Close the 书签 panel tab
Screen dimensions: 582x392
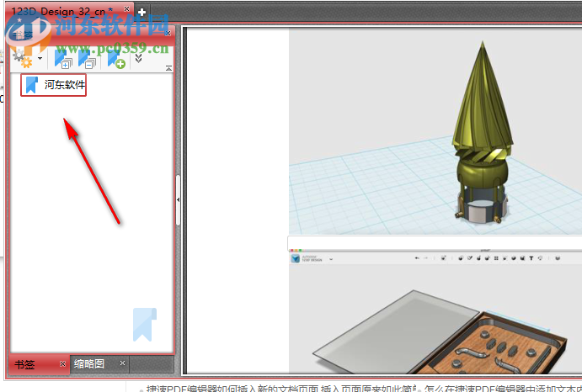61,364
